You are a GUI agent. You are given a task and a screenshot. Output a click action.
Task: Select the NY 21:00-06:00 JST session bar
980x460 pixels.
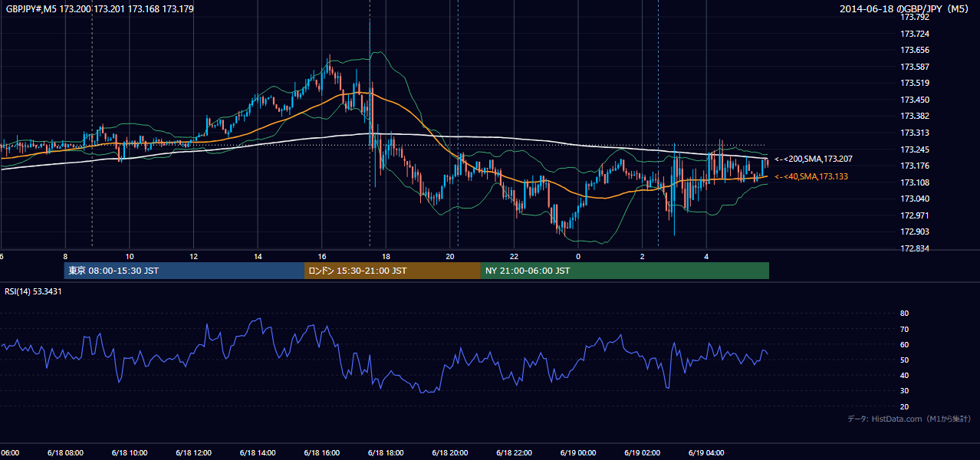pyautogui.click(x=625, y=271)
